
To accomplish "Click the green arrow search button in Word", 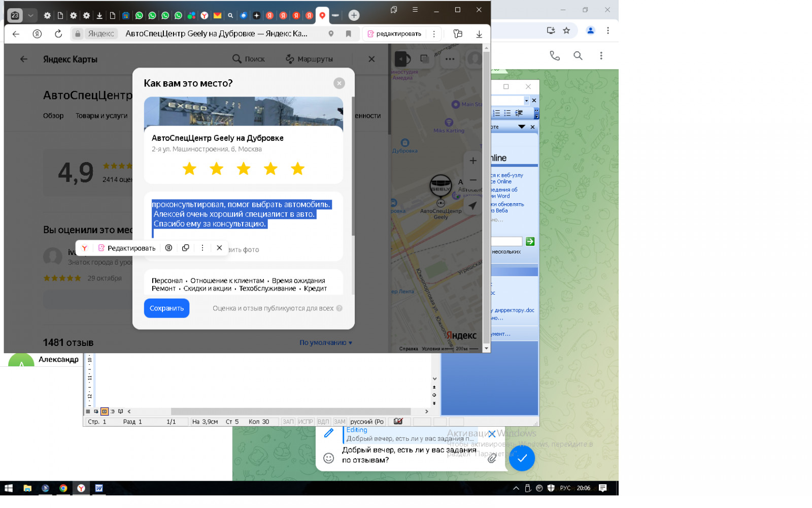I will (530, 241).
